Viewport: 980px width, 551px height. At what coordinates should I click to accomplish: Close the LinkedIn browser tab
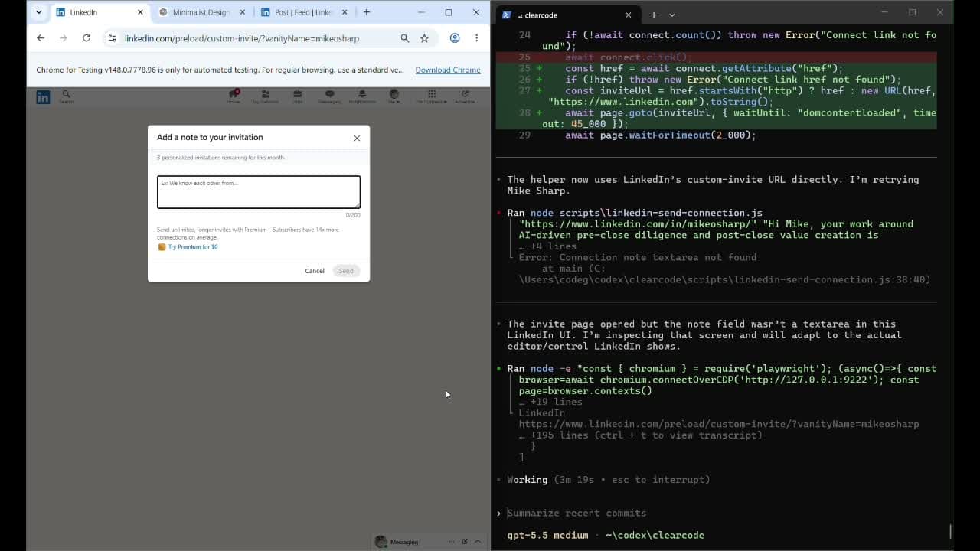click(x=140, y=12)
